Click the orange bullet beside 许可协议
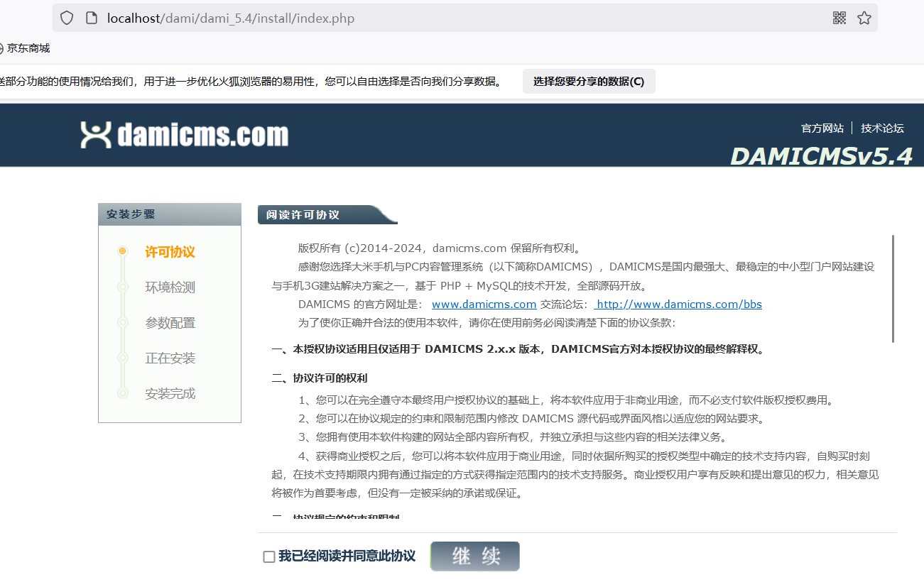The width and height of the screenshot is (924, 587). click(122, 251)
